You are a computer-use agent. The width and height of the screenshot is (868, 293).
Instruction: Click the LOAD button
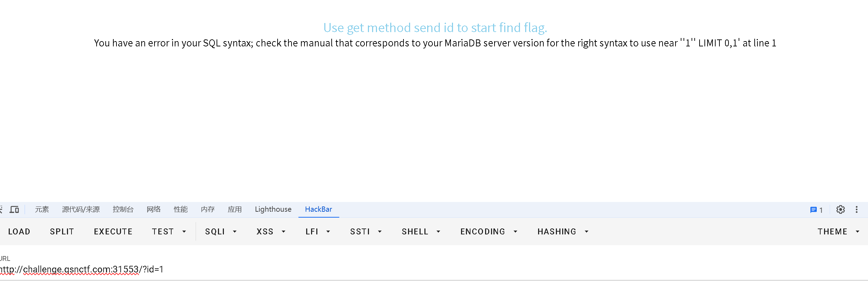[x=19, y=232]
